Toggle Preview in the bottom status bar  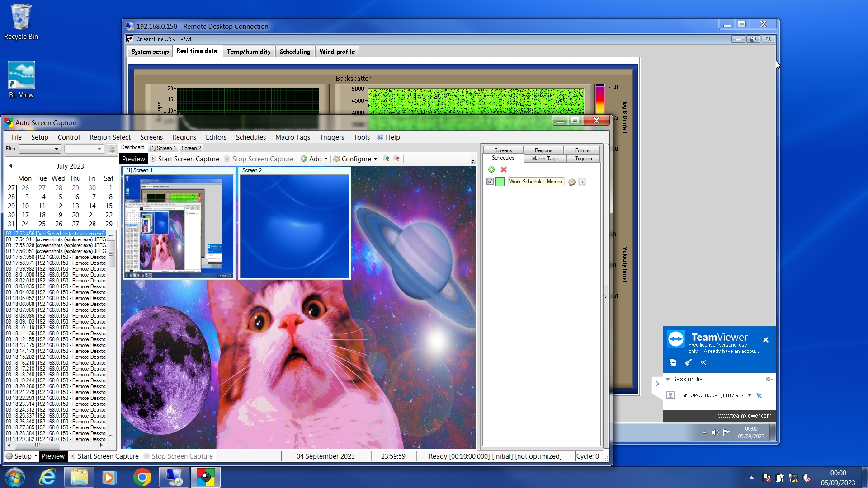(x=53, y=456)
